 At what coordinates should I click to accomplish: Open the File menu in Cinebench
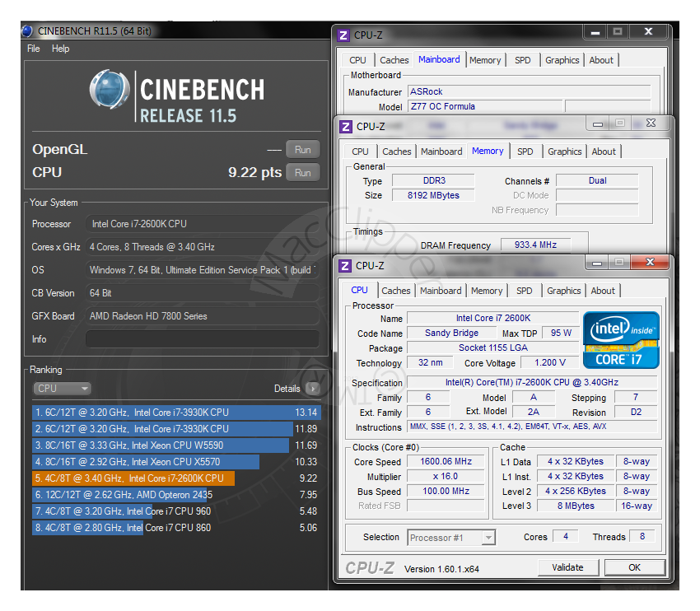pos(33,49)
